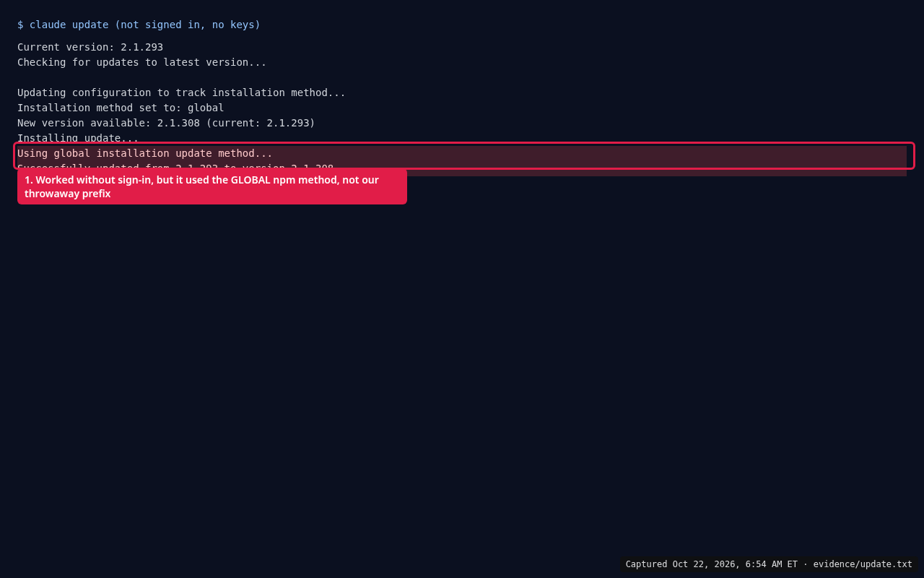Click the 'Updating configuration to track installation method...' line
The width and height of the screenshot is (924, 578).
181,92
